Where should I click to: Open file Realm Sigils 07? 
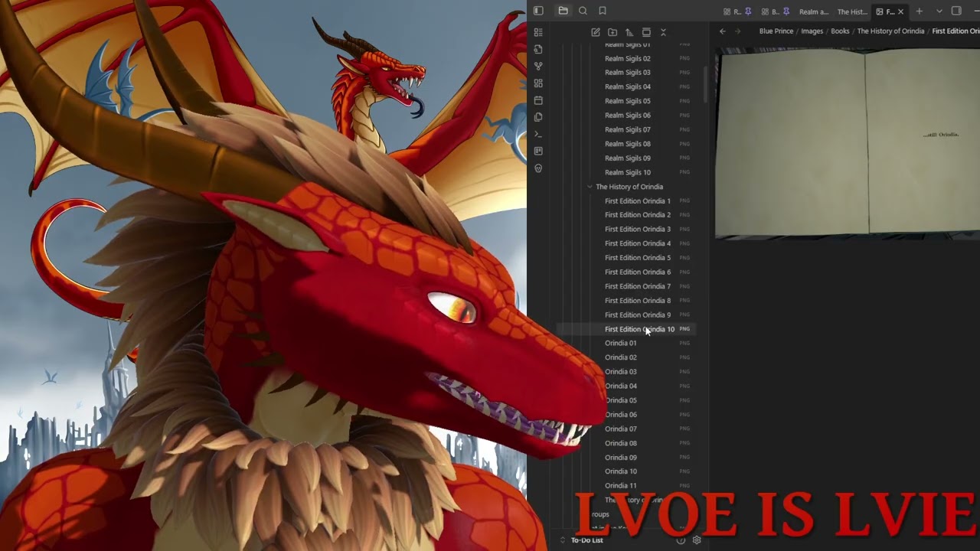[628, 129]
